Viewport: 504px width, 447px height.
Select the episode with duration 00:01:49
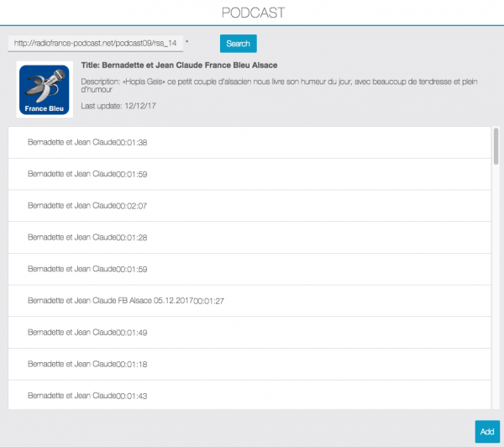click(x=87, y=332)
